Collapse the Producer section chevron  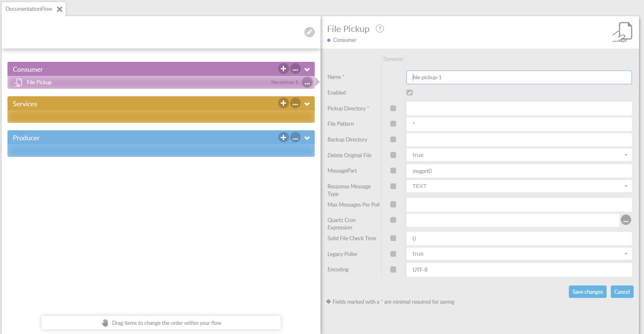tap(307, 138)
